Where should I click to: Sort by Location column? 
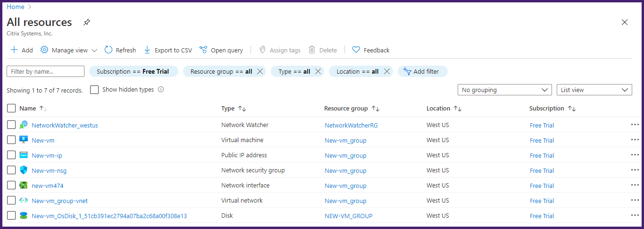[x=443, y=109]
